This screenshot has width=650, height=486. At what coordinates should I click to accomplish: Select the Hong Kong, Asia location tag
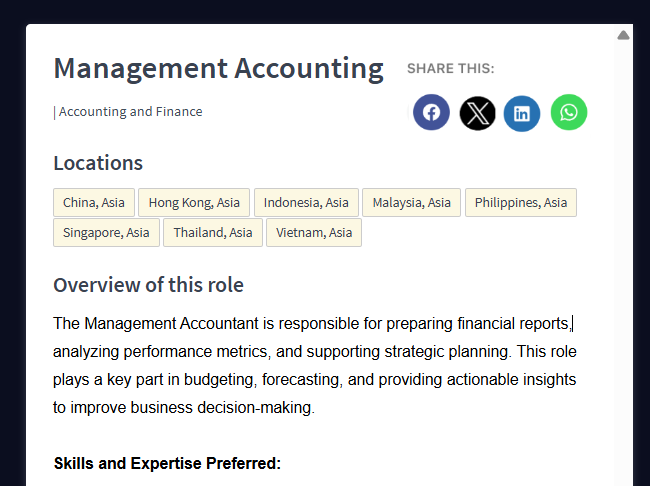click(194, 203)
